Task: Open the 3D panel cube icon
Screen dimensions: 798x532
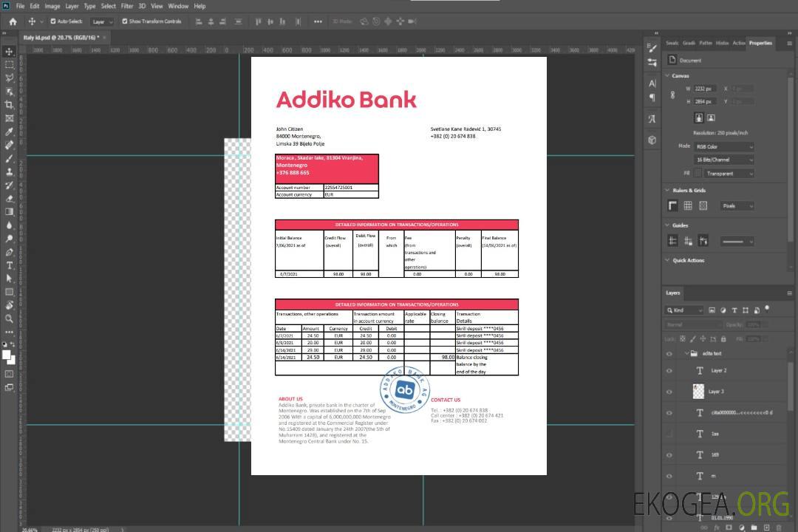Action: pos(652,140)
